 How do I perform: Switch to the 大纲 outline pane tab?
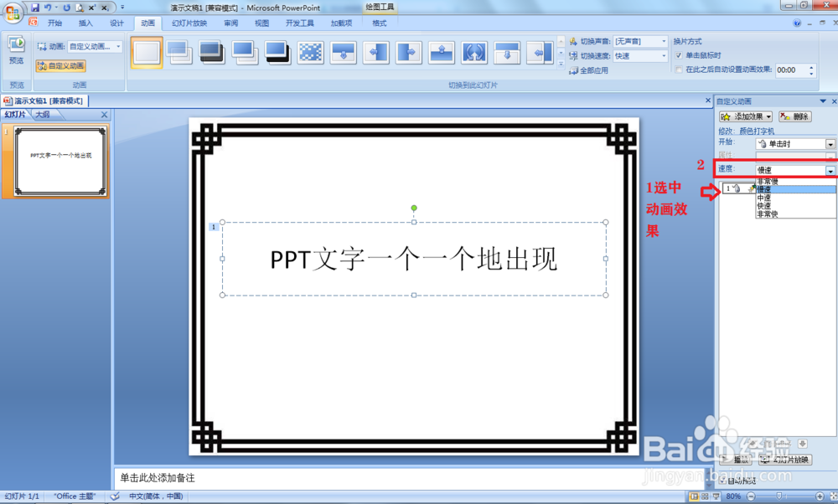tap(43, 114)
